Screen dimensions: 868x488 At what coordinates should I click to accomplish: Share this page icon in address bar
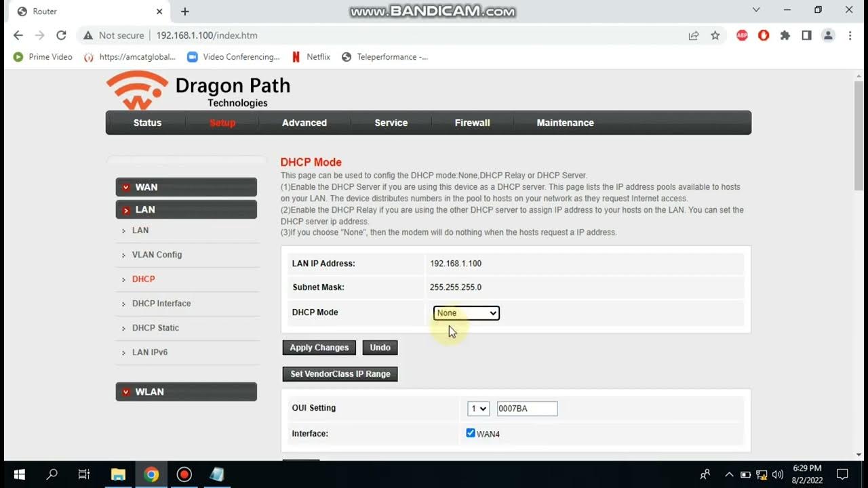(x=694, y=35)
